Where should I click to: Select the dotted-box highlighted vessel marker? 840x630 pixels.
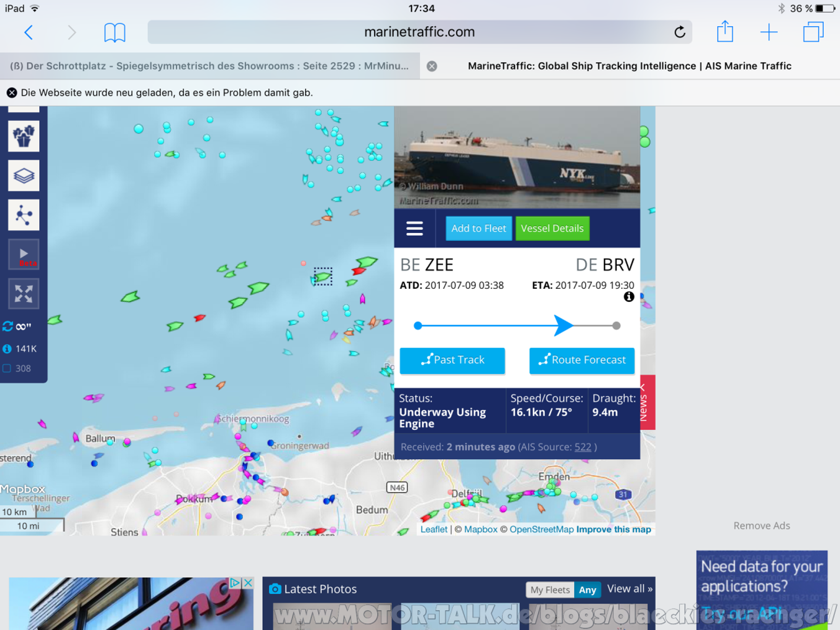tap(323, 276)
